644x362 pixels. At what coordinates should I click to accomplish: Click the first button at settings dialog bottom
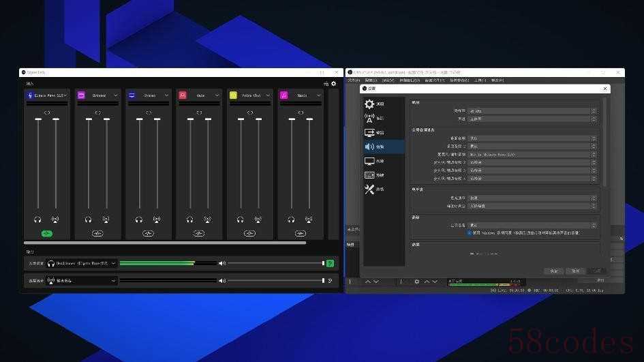[x=553, y=271]
